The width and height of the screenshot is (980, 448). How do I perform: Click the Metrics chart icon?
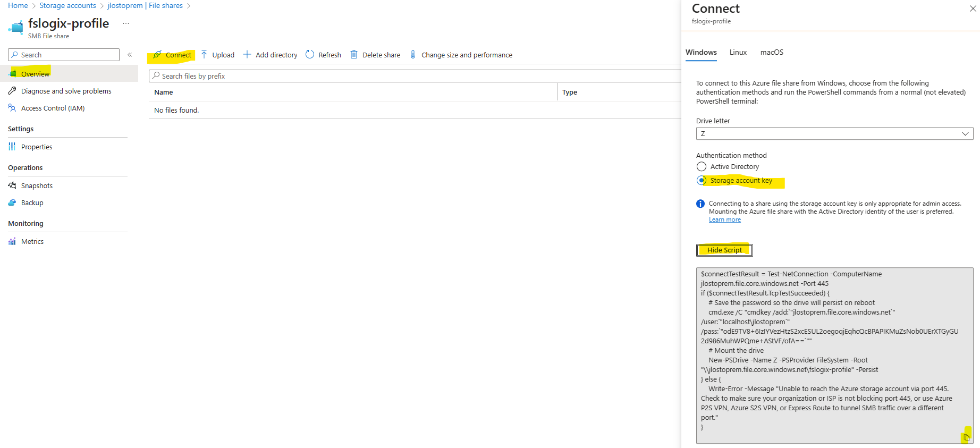click(12, 241)
